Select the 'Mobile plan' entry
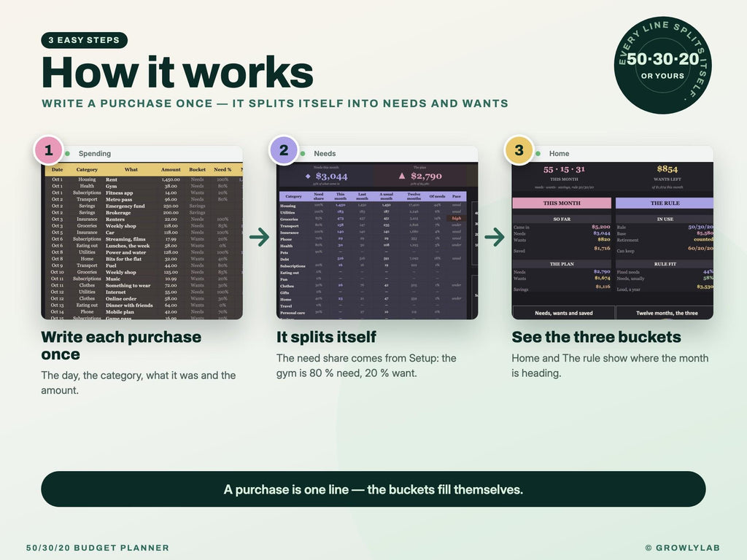This screenshot has height=560, width=747. click(120, 312)
